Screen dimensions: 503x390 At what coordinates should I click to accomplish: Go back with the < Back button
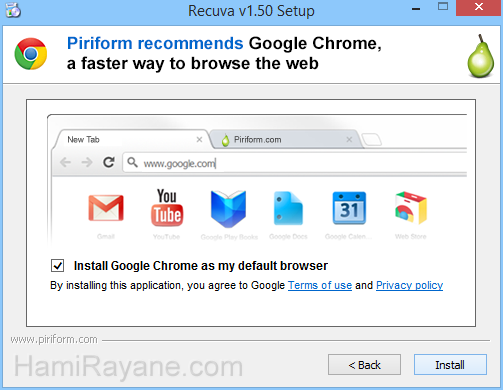364,364
